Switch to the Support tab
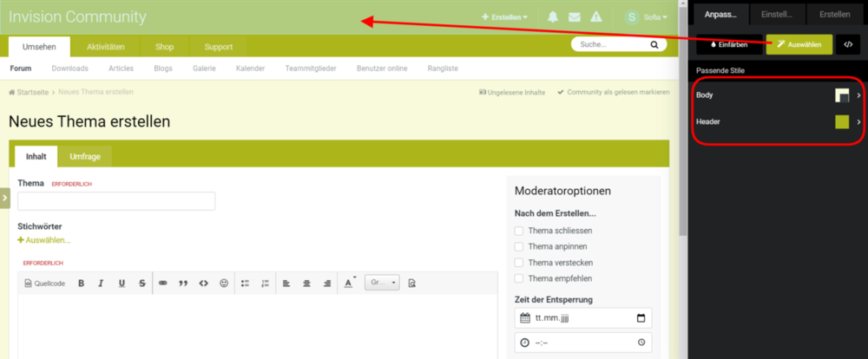The width and height of the screenshot is (868, 359). [x=219, y=47]
